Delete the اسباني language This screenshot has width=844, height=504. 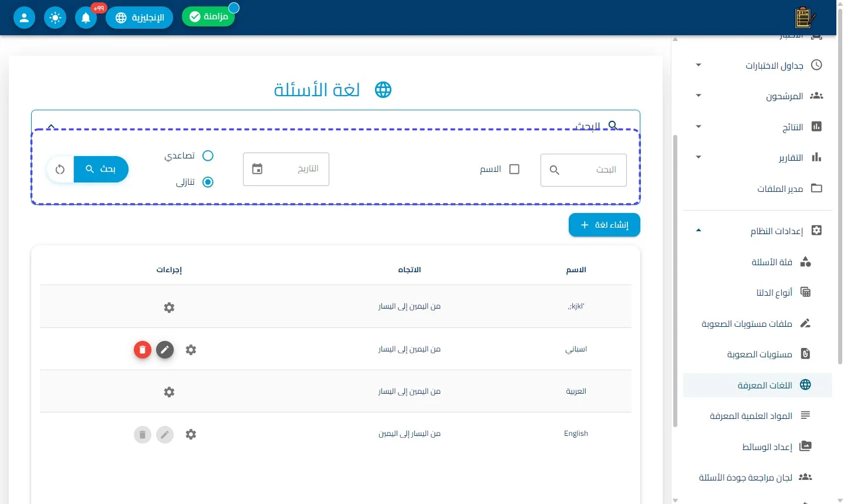click(x=143, y=350)
